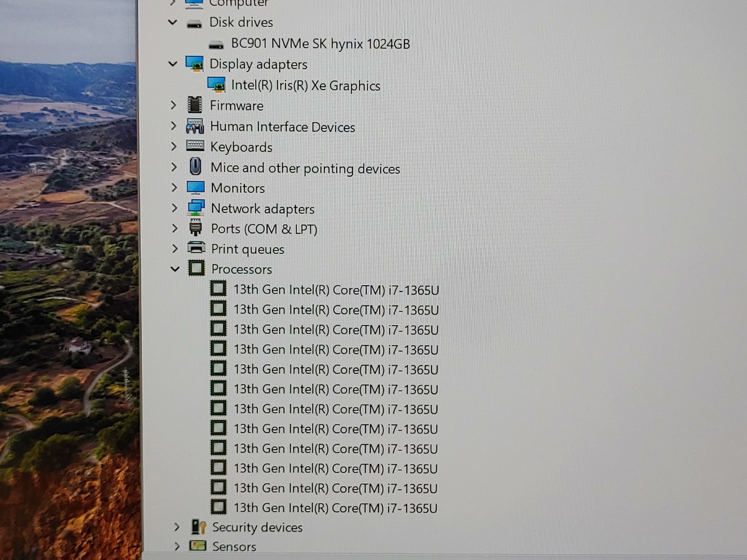Select the Processors label

pos(242,269)
